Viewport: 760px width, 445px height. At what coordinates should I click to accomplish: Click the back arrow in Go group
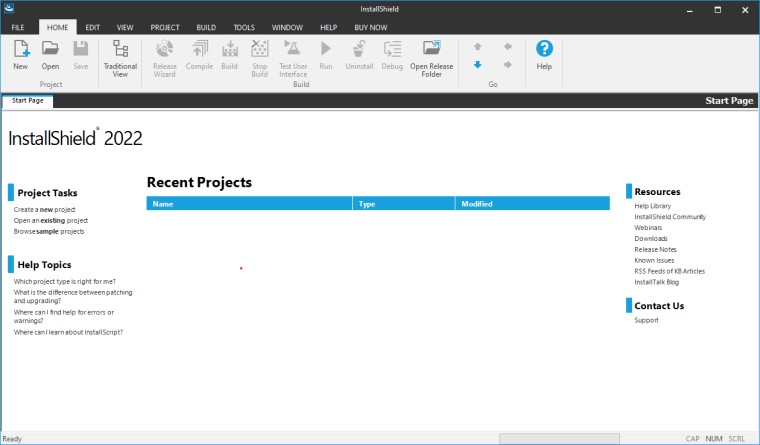point(507,47)
